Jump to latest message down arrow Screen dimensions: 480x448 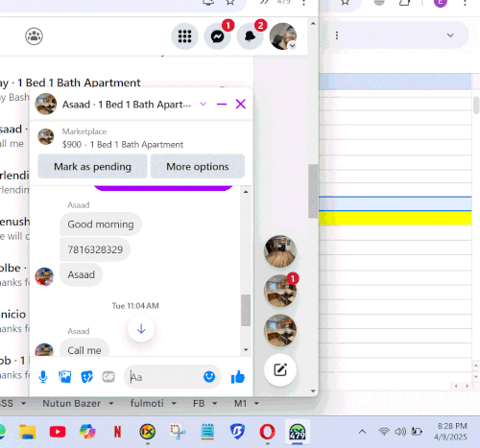coord(141,329)
